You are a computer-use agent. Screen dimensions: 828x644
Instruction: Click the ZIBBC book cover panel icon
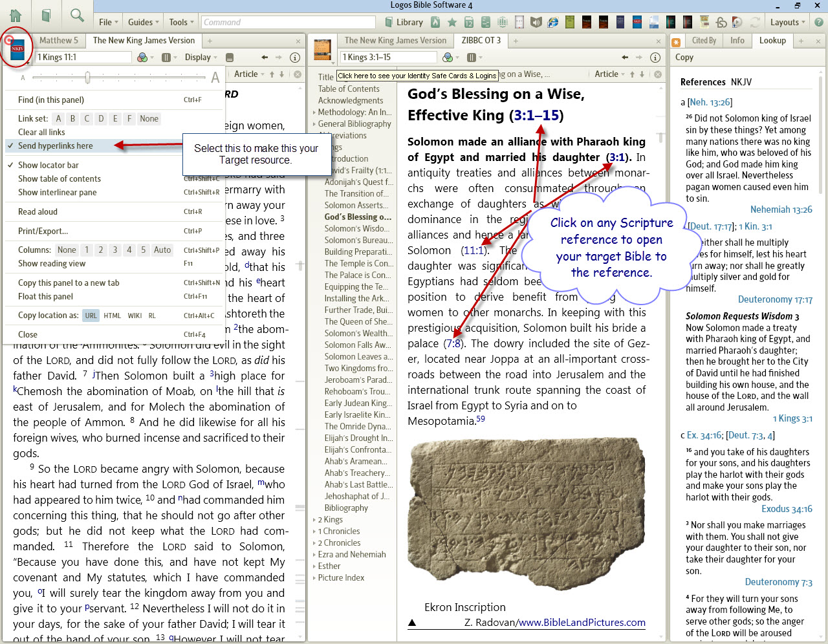click(x=322, y=50)
